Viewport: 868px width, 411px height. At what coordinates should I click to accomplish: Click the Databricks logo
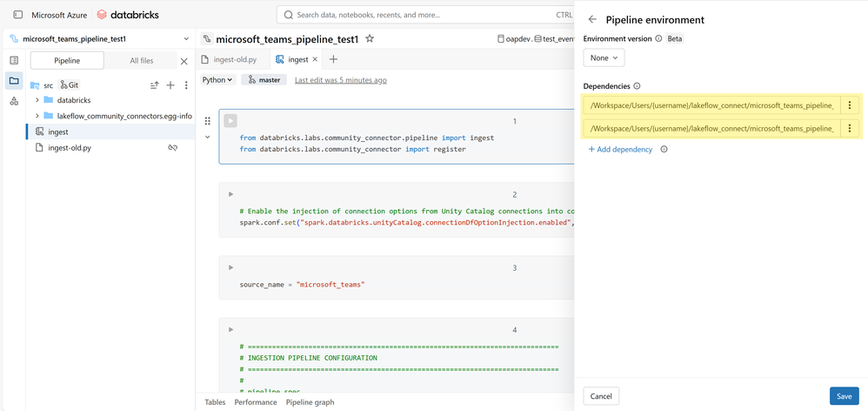(x=128, y=15)
